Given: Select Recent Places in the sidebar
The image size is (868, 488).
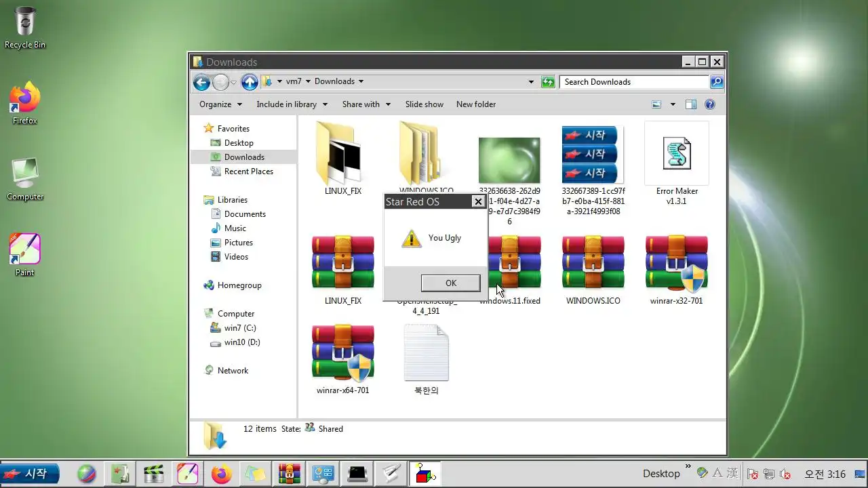Looking at the screenshot, I should pos(248,171).
